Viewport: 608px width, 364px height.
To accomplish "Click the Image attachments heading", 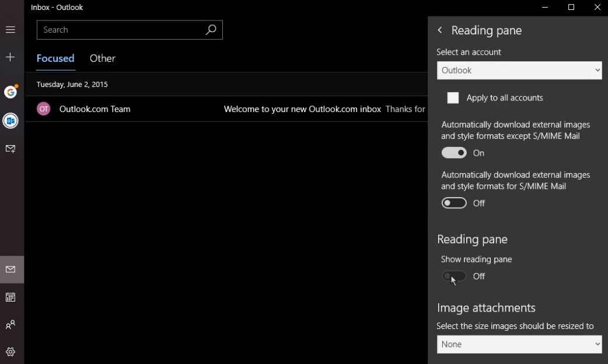I will click(x=486, y=308).
